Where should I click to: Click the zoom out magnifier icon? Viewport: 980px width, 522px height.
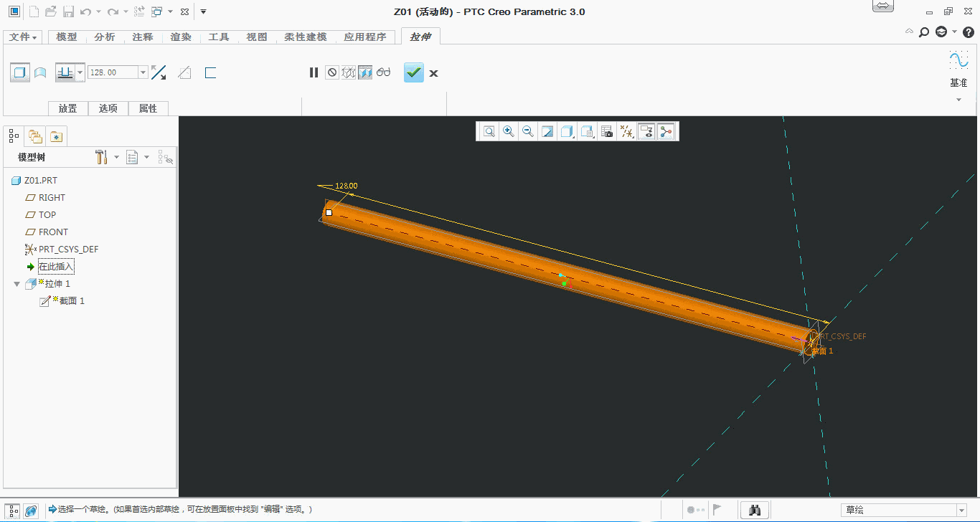coord(528,131)
